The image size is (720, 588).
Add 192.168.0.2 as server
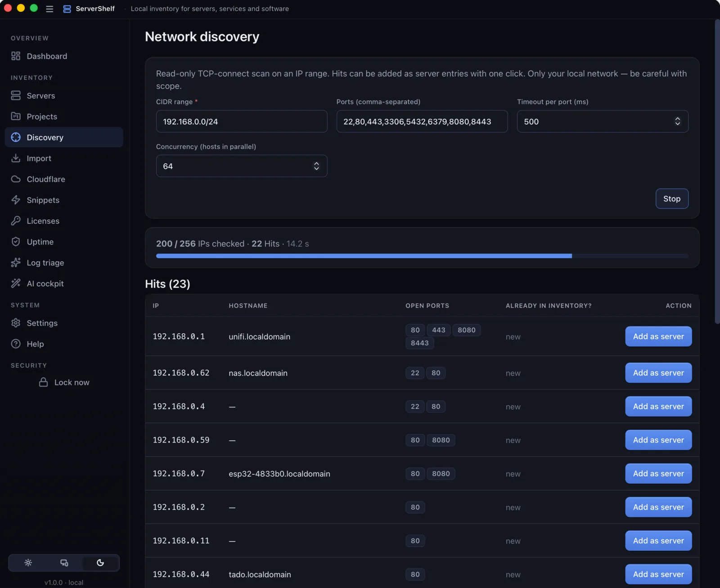pyautogui.click(x=658, y=507)
